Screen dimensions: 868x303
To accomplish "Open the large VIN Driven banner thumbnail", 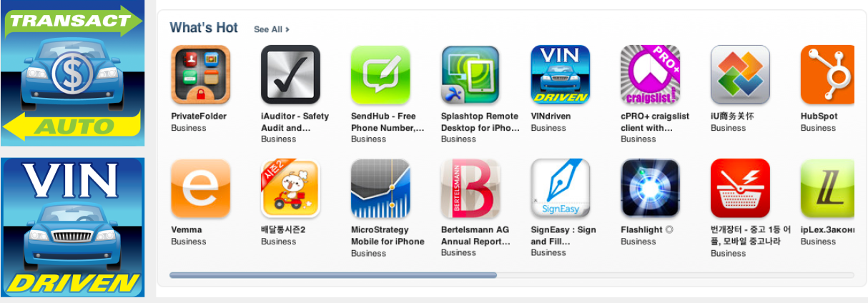I will (x=72, y=227).
